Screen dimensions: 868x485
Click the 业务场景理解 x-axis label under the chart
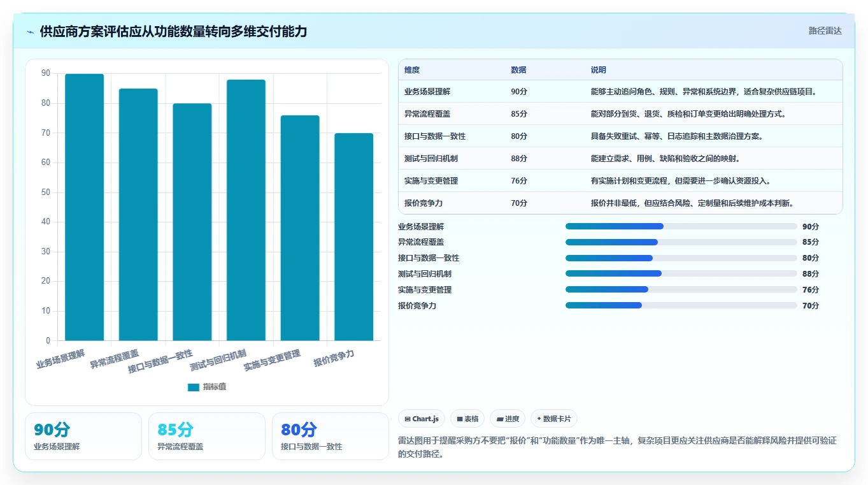click(x=61, y=359)
